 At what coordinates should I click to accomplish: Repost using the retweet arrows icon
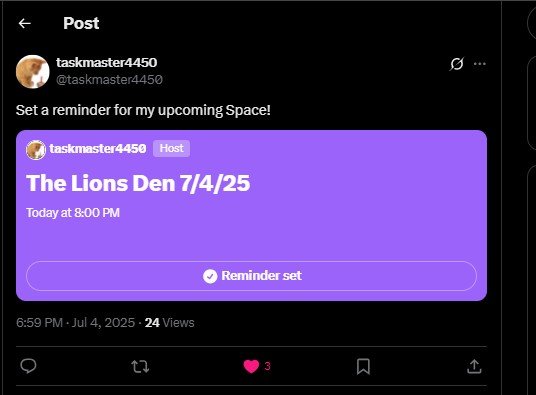pyautogui.click(x=140, y=367)
